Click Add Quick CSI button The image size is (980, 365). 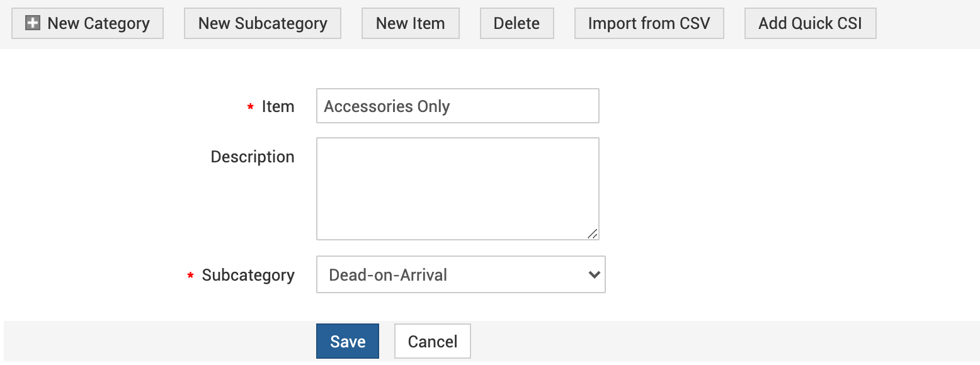[810, 23]
